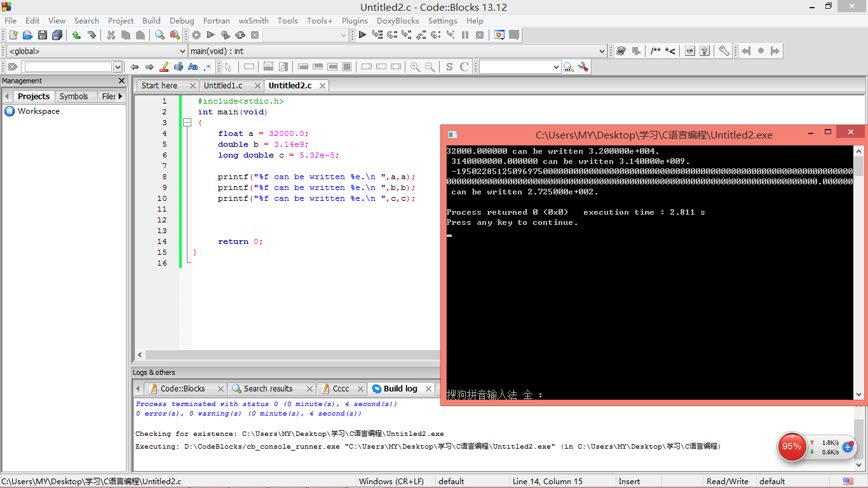
Task: Open the Fortran menu
Action: (216, 20)
